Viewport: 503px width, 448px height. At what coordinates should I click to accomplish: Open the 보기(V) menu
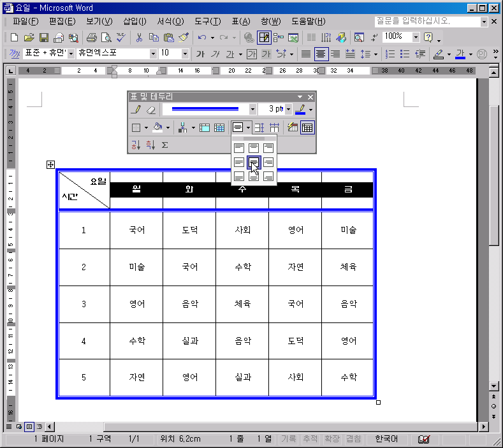click(99, 22)
